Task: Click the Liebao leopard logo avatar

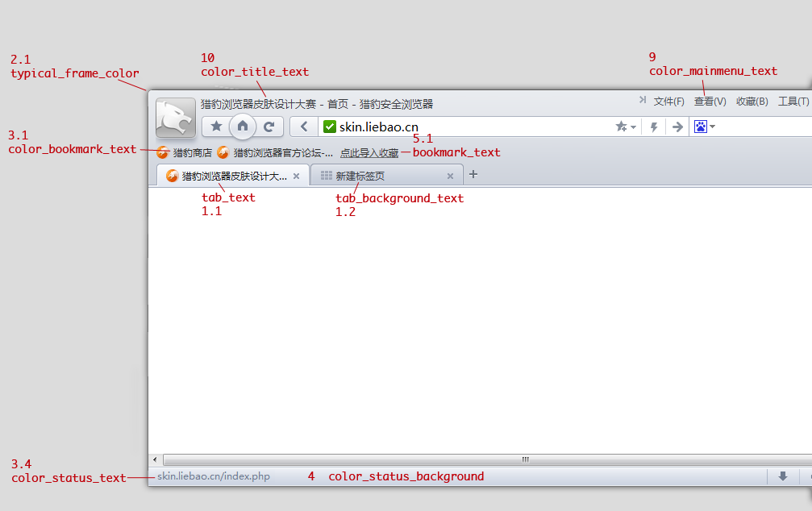Action: coord(176,118)
